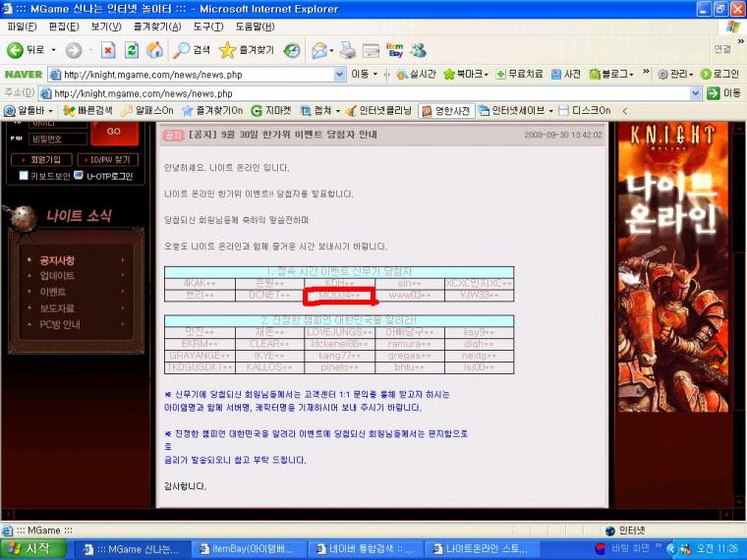Click 즐겨찾기On on the Altoolbar
747x560 pixels.
pyautogui.click(x=212, y=110)
